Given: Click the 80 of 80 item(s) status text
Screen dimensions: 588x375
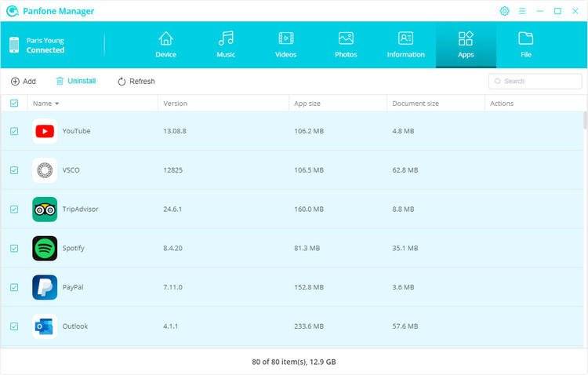Looking at the screenshot, I should 294,362.
